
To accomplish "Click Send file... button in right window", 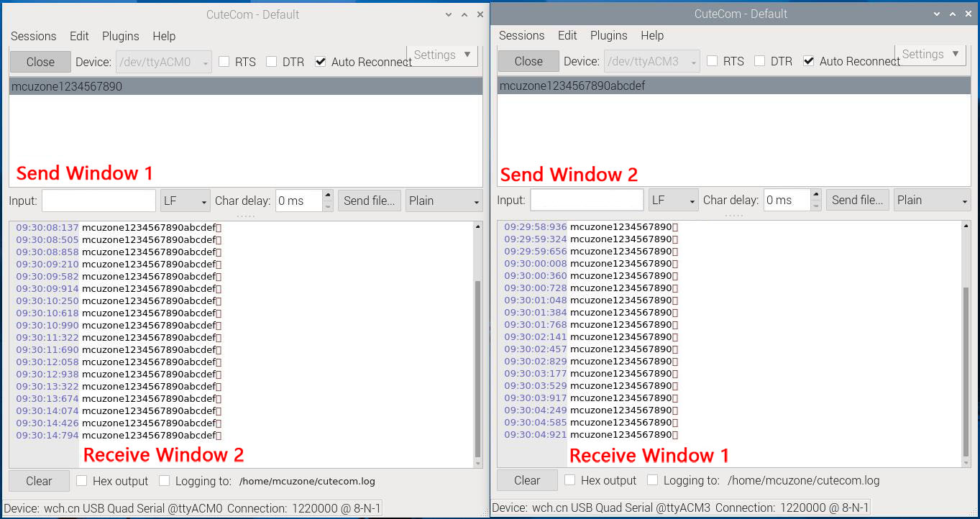I will pos(858,200).
